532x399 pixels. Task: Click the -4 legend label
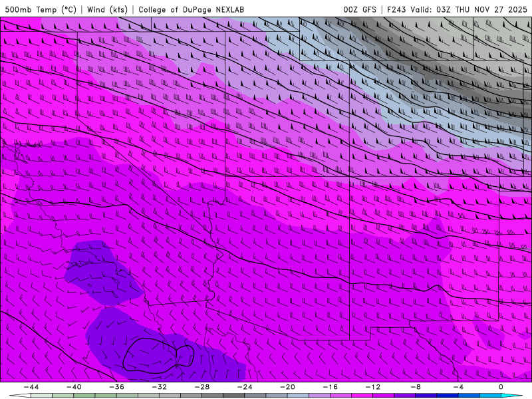(458, 387)
